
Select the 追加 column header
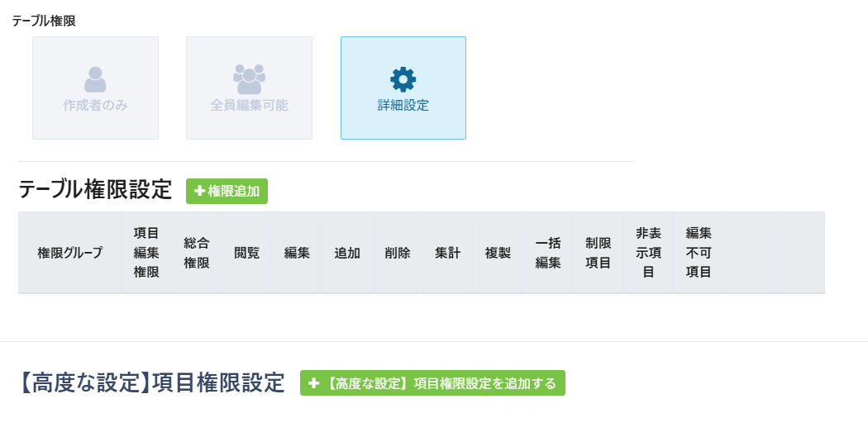[347, 253]
